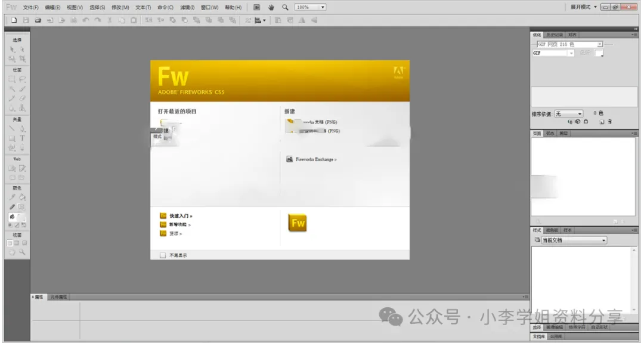
Task: Click the New document toolbar icon
Action: (x=14, y=20)
